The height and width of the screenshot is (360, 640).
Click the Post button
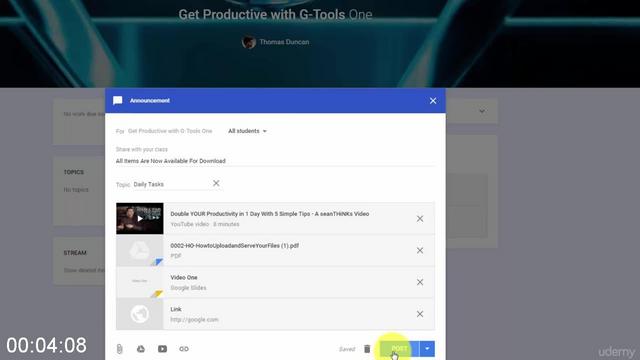click(399, 349)
